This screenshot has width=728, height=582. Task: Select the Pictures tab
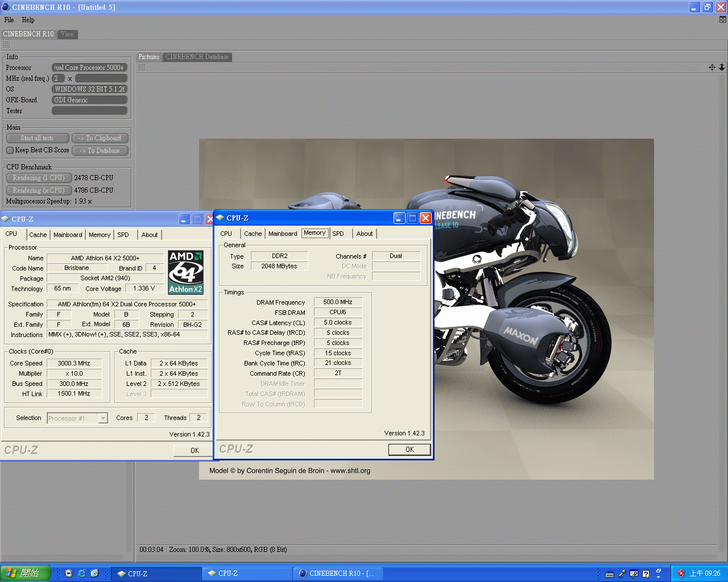pos(149,57)
